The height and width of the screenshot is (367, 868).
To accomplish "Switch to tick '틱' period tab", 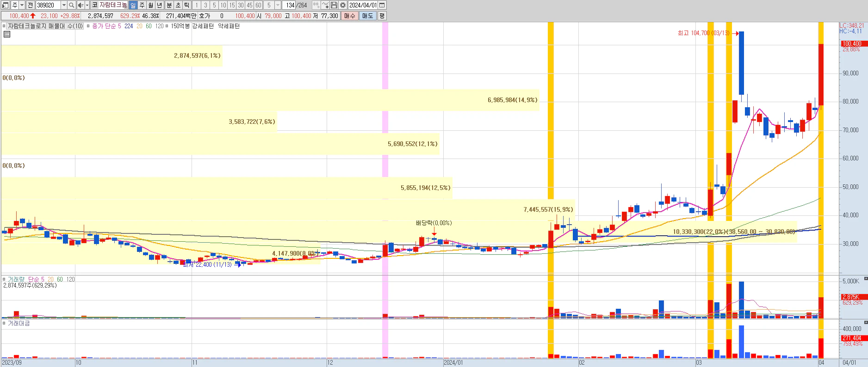I will click(187, 5).
